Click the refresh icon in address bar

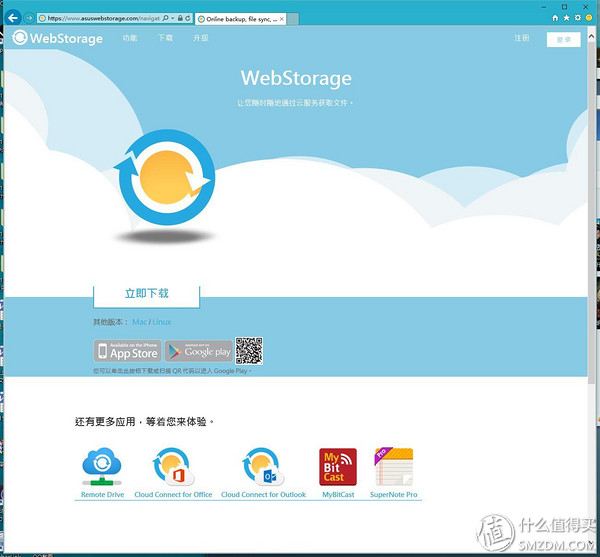(x=188, y=18)
